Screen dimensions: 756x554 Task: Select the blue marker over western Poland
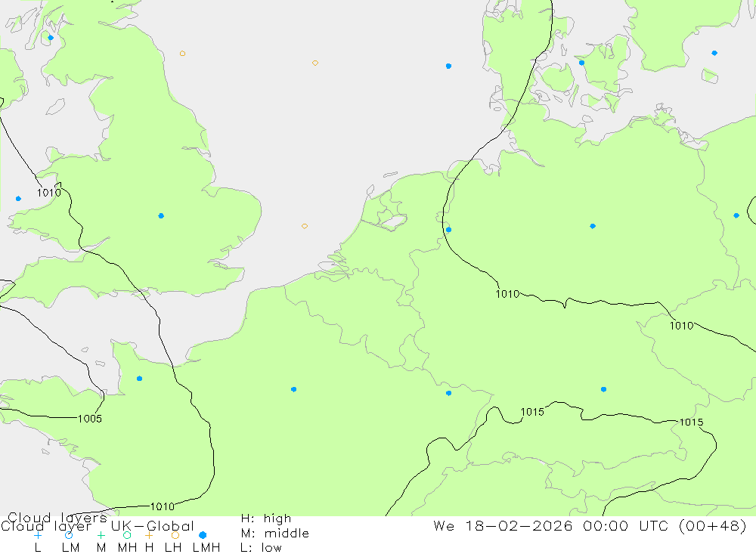click(736, 215)
